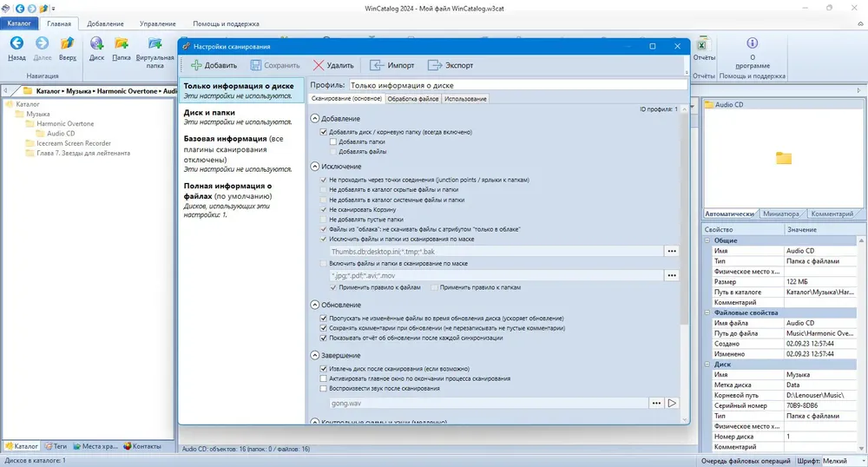
Task: Click the Назад navigation arrow
Action: tap(16, 43)
